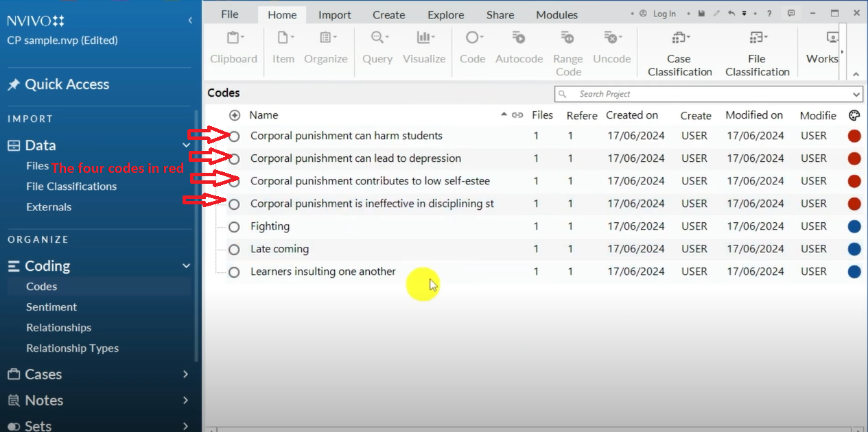Click the red color dot for 'lead to depression'
Viewport: 868px width, 432px height.
pyautogui.click(x=854, y=159)
